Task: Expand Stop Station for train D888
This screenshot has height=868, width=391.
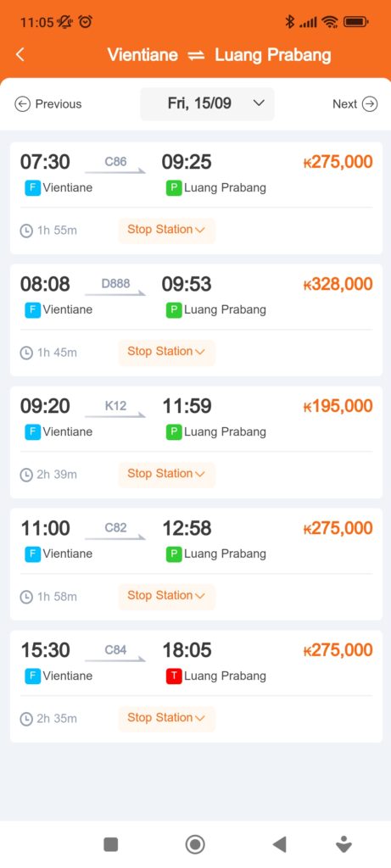Action: [x=166, y=352]
